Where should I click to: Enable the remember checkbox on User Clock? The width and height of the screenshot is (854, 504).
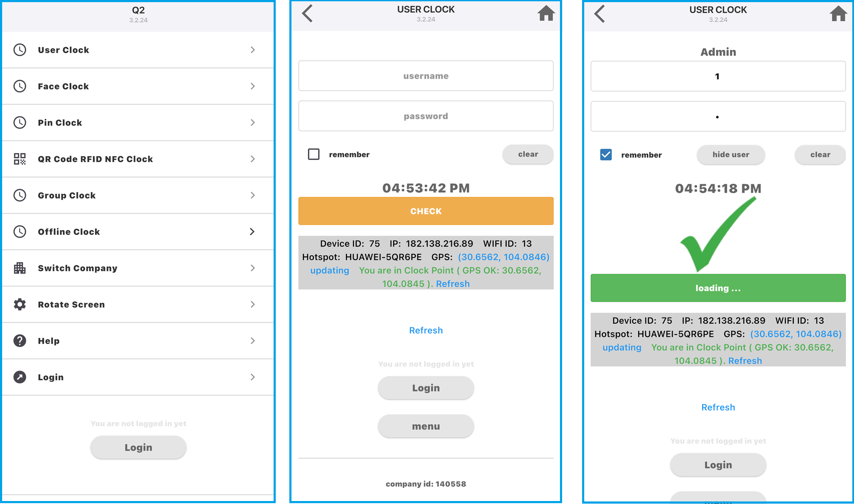[313, 154]
